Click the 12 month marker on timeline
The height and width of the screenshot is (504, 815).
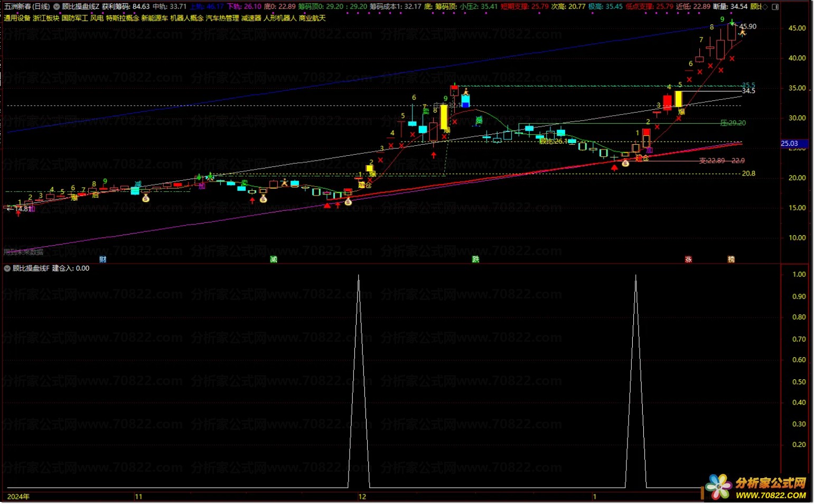click(362, 497)
